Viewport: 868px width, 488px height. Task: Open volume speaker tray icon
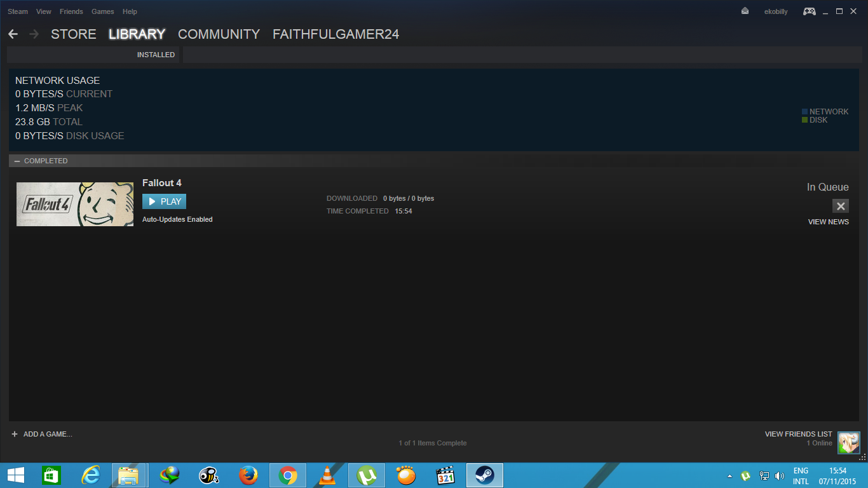pyautogui.click(x=780, y=476)
